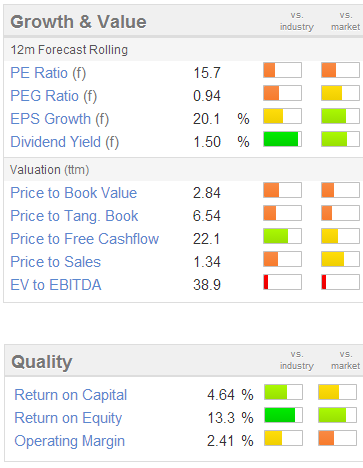Click PE Ratio vs. market orange bar
Viewport: 363px width, 468px height.
pos(340,70)
